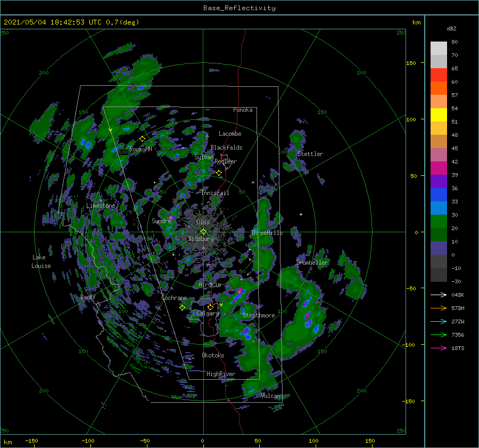Click the RedDeer city label

226,161
